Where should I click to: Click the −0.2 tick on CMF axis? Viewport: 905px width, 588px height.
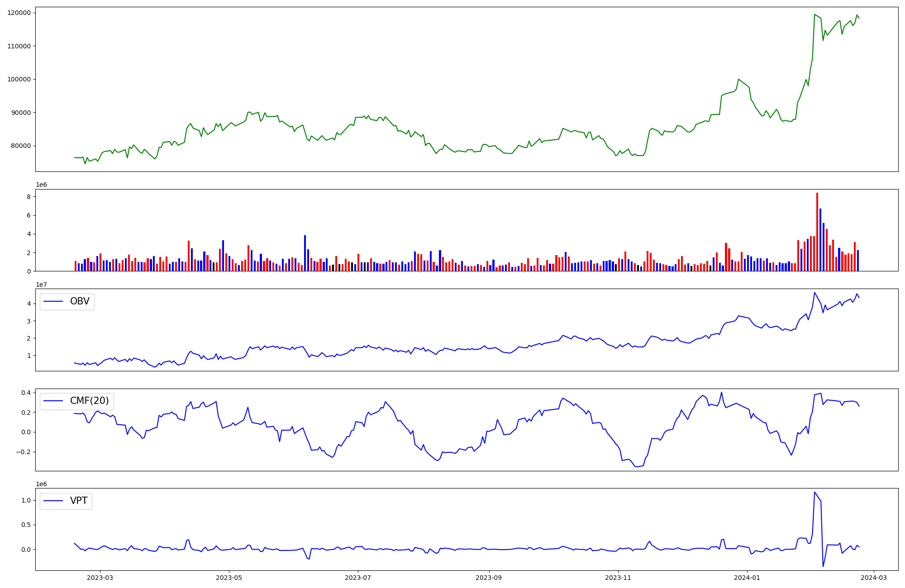24,452
